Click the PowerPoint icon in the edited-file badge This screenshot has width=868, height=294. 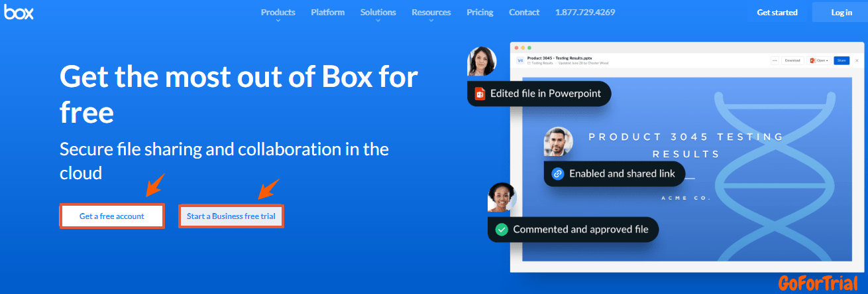[x=479, y=94]
